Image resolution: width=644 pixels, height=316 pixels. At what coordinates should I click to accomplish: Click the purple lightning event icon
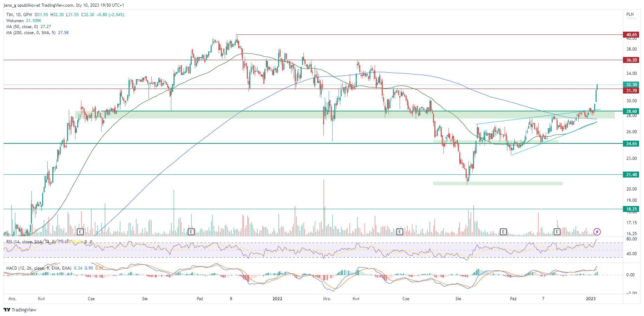(597, 232)
